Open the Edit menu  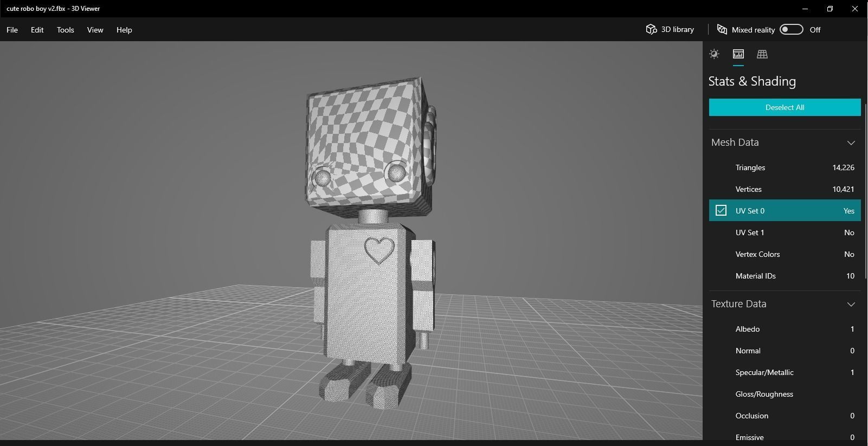tap(37, 30)
